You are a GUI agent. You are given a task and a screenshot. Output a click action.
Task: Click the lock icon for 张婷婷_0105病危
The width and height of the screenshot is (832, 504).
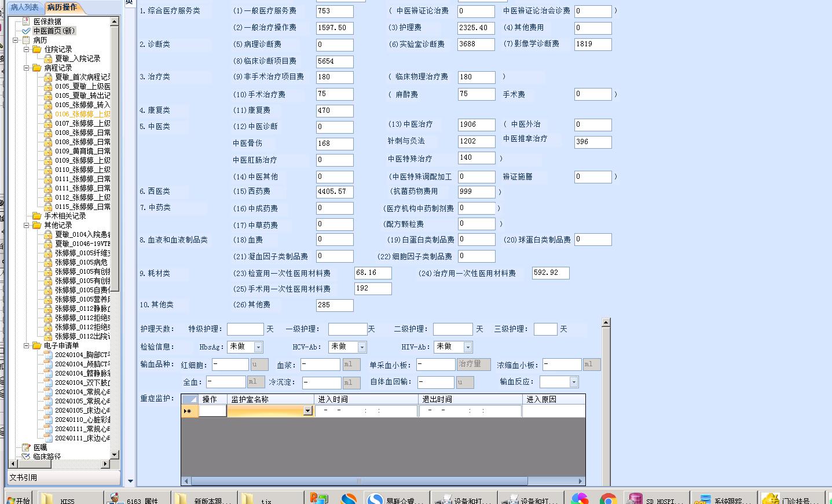[x=48, y=262]
